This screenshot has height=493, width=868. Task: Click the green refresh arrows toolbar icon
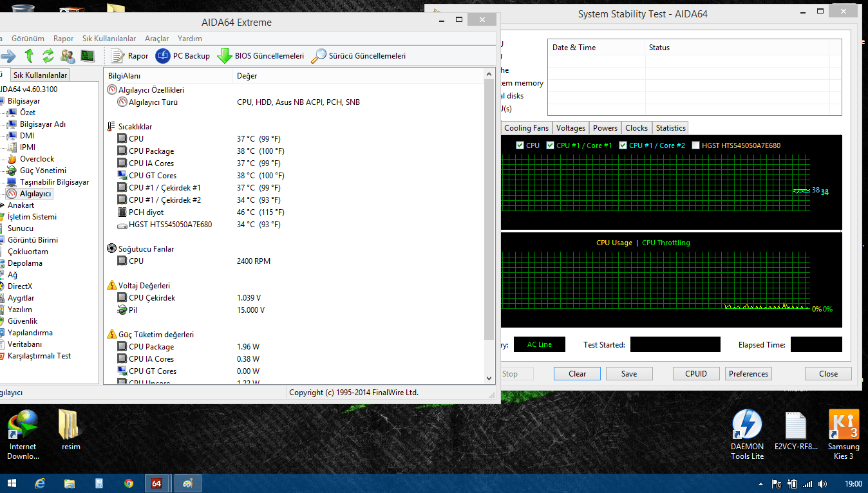(x=48, y=56)
